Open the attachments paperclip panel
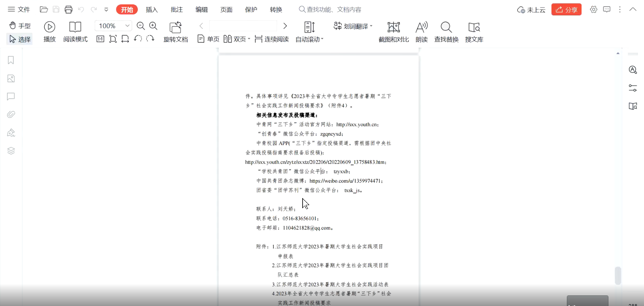Image resolution: width=644 pixels, height=306 pixels. pyautogui.click(x=11, y=115)
